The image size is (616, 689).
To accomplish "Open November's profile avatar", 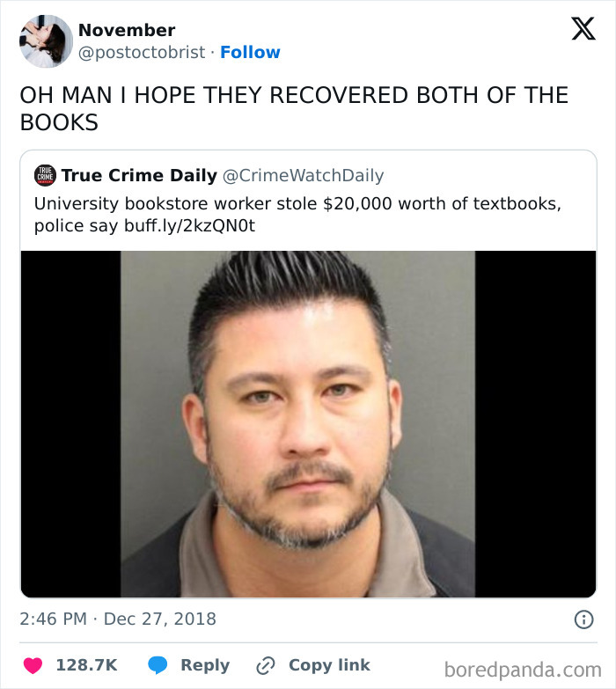I will click(x=46, y=40).
